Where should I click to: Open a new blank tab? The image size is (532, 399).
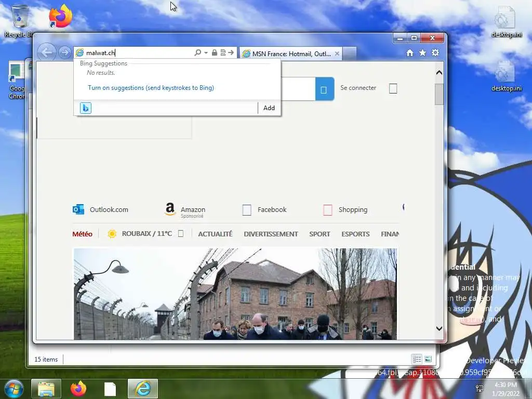coord(350,54)
